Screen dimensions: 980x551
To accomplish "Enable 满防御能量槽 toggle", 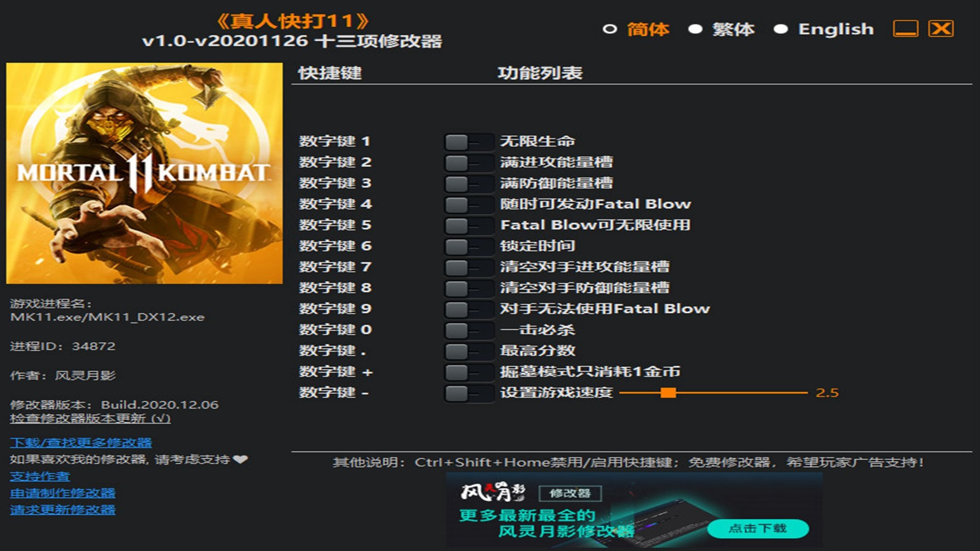I will 468,184.
